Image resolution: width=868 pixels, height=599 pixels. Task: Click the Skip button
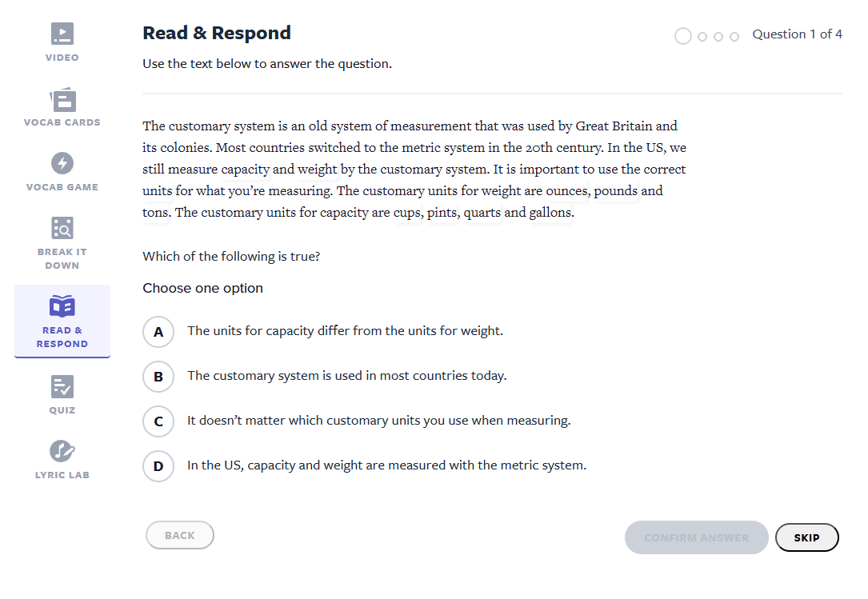(x=806, y=537)
